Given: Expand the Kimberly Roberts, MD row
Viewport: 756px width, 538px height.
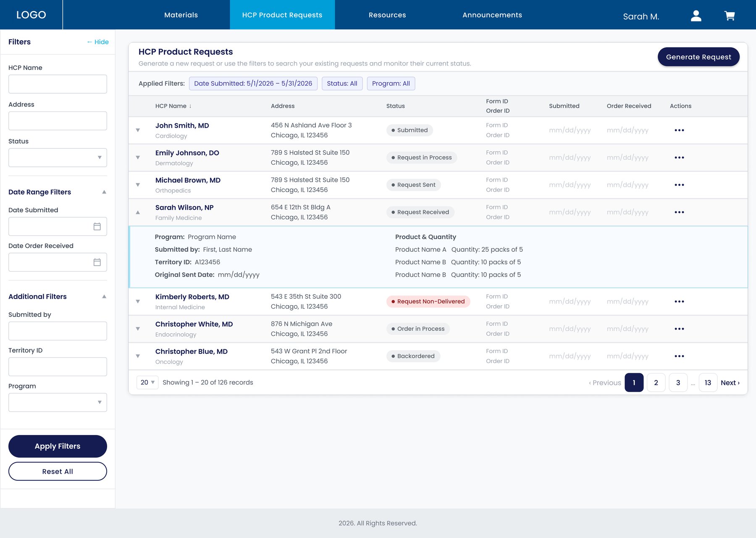Looking at the screenshot, I should pos(138,301).
